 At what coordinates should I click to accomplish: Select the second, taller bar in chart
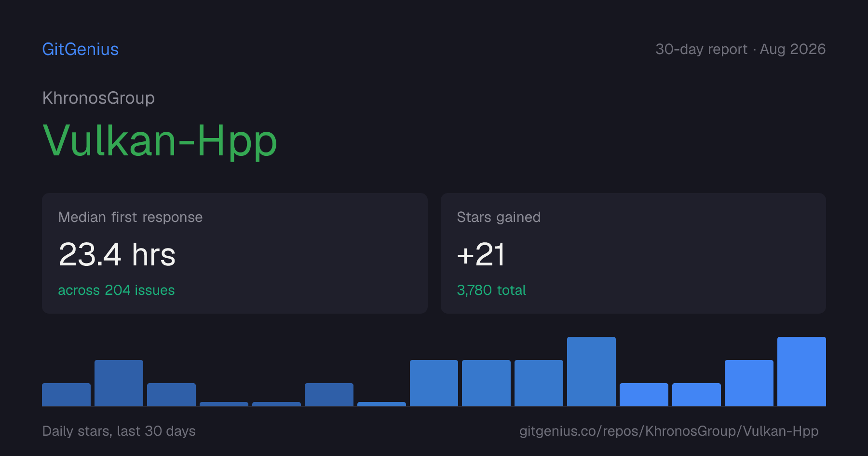(119, 383)
